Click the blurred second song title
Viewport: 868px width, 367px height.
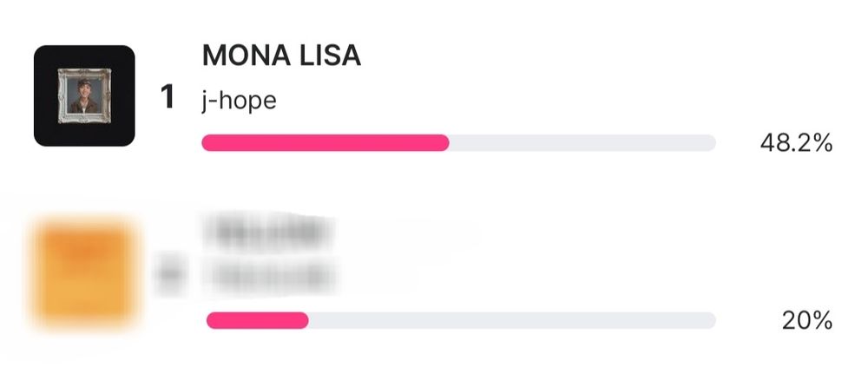coord(266,232)
